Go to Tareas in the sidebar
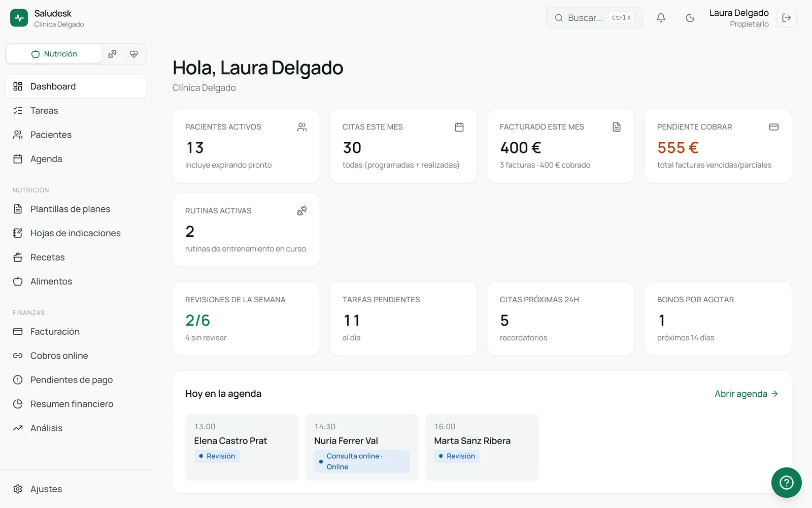The height and width of the screenshot is (508, 812). (76, 111)
